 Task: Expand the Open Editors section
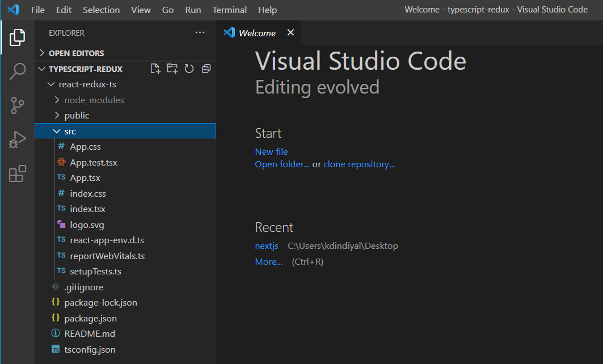point(76,53)
